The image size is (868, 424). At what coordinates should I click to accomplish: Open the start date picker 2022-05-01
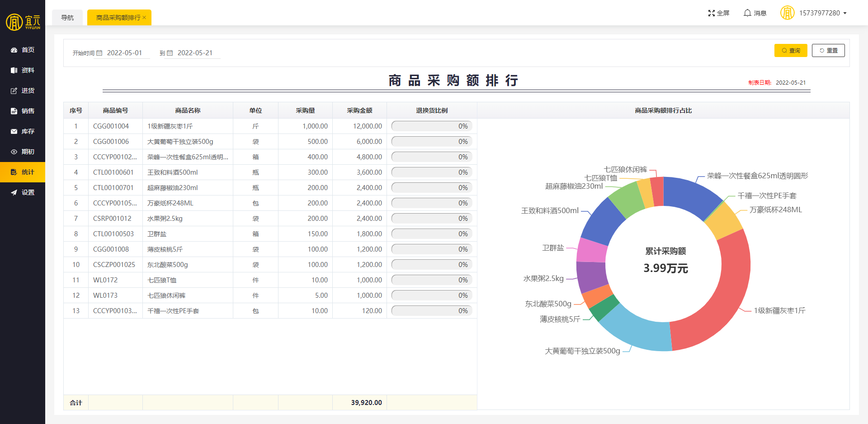click(x=123, y=53)
